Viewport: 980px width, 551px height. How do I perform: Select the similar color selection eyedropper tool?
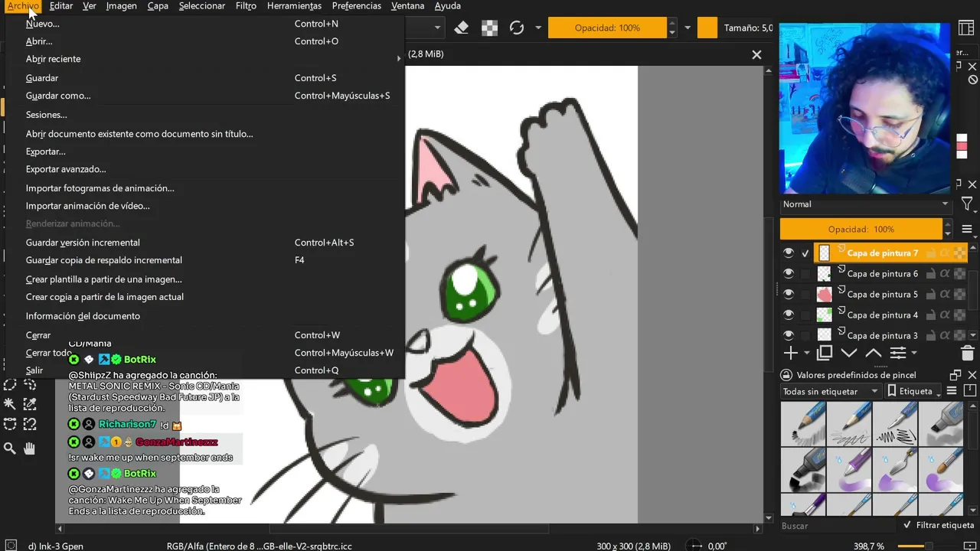(x=30, y=404)
